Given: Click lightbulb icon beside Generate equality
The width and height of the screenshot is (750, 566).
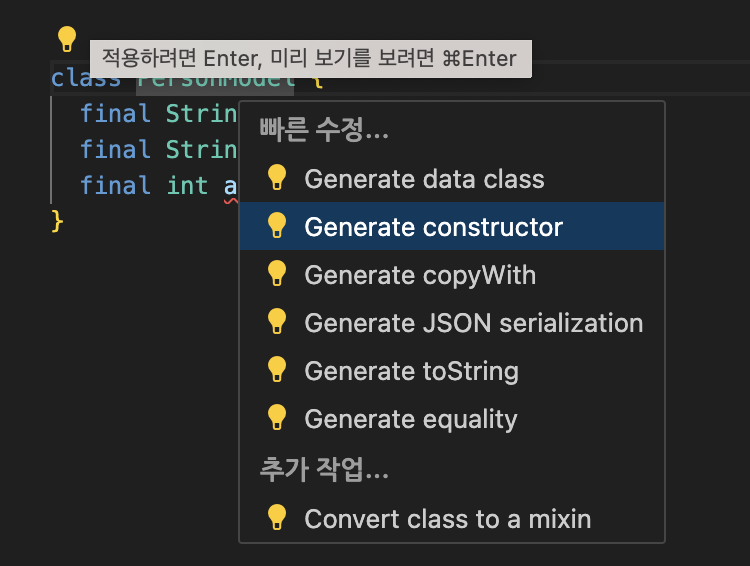Looking at the screenshot, I should coord(277,417).
